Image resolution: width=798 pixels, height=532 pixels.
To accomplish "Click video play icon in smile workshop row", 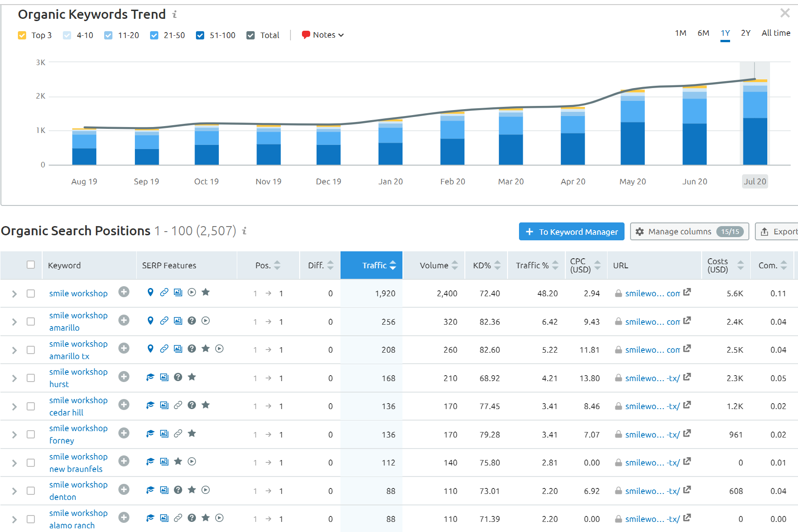I will point(192,292).
